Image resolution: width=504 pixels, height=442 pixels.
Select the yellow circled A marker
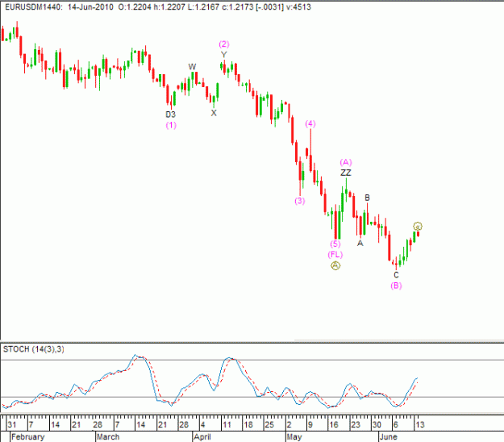pos(335,265)
